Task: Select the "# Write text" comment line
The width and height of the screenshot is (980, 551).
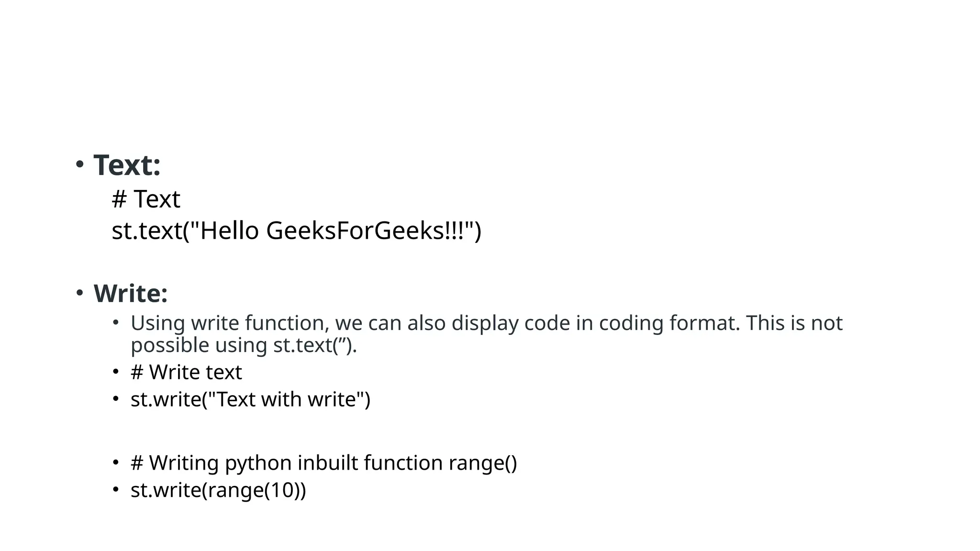Action: coord(186,372)
